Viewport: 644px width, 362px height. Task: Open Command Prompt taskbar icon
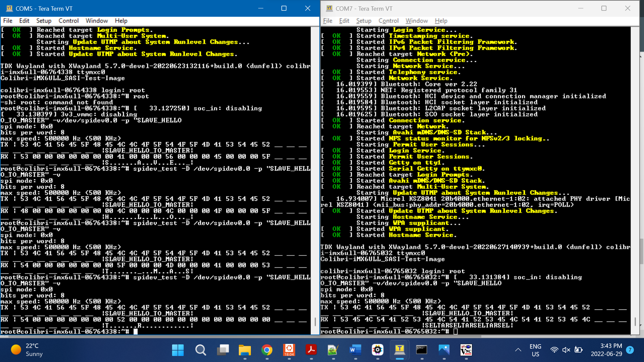click(422, 350)
